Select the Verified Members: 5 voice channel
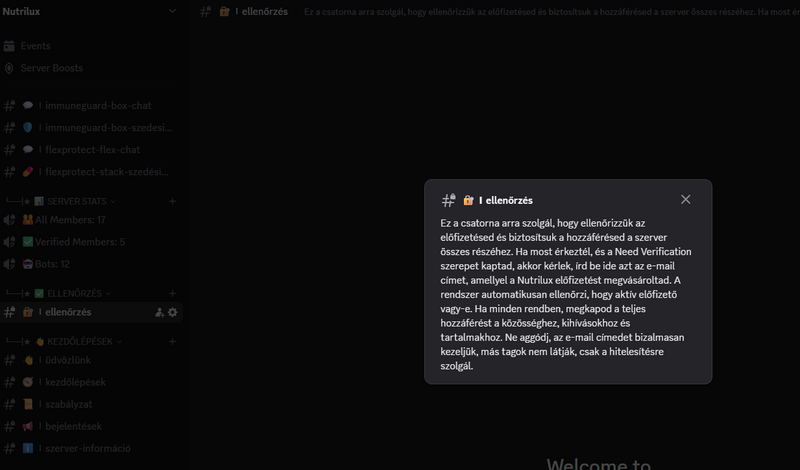This screenshot has width=800, height=470. pyautogui.click(x=80, y=242)
